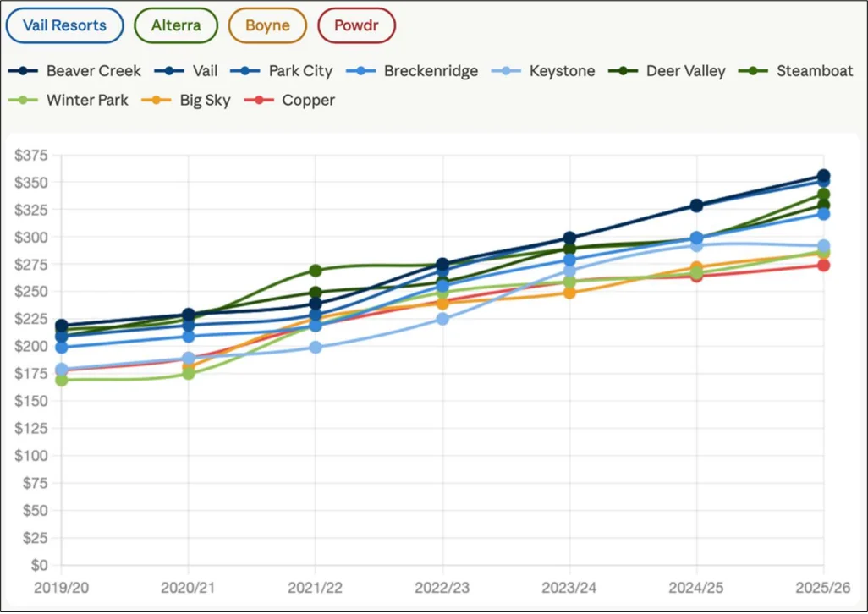Click Big Sky orange legend marker
The image size is (868, 614).
click(157, 100)
